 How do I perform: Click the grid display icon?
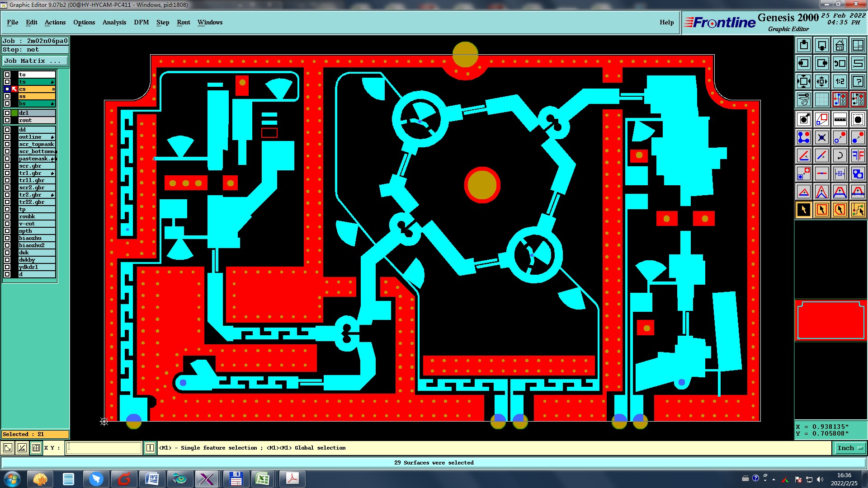coord(821,99)
